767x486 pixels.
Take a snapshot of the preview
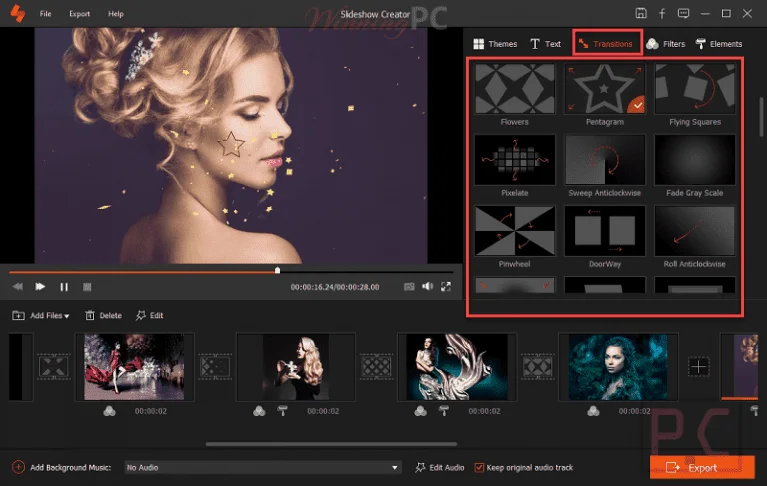pyautogui.click(x=409, y=287)
